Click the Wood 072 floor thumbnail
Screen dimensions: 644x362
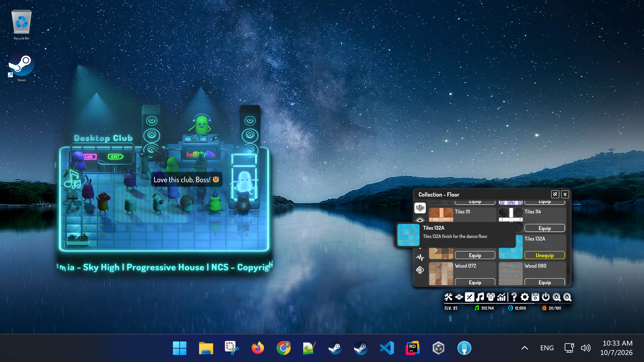(441, 274)
